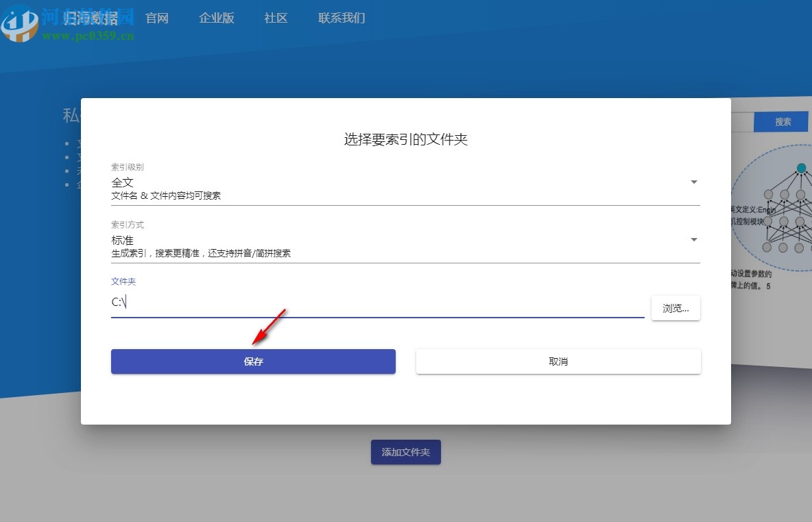Click the 取消 cancel button
Screen dimensions: 812x522
point(558,361)
